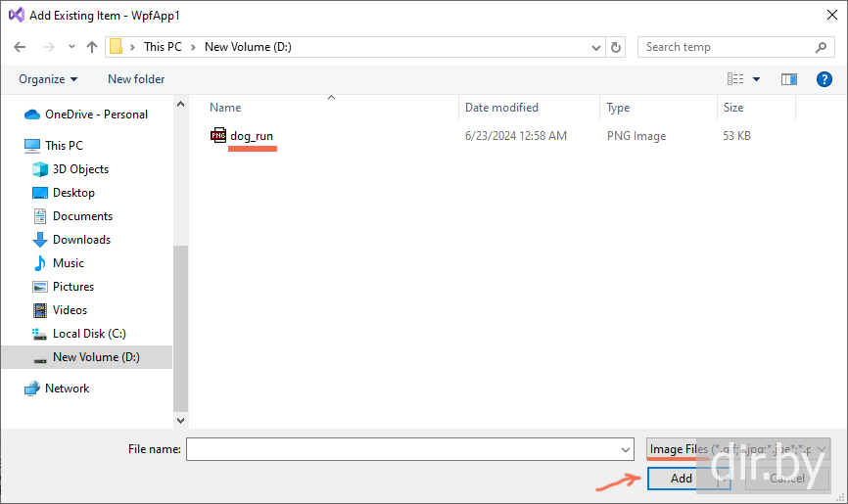Click the 6/23/2024 12:58 AM date cell
This screenshot has height=504, width=848.
tap(516, 136)
